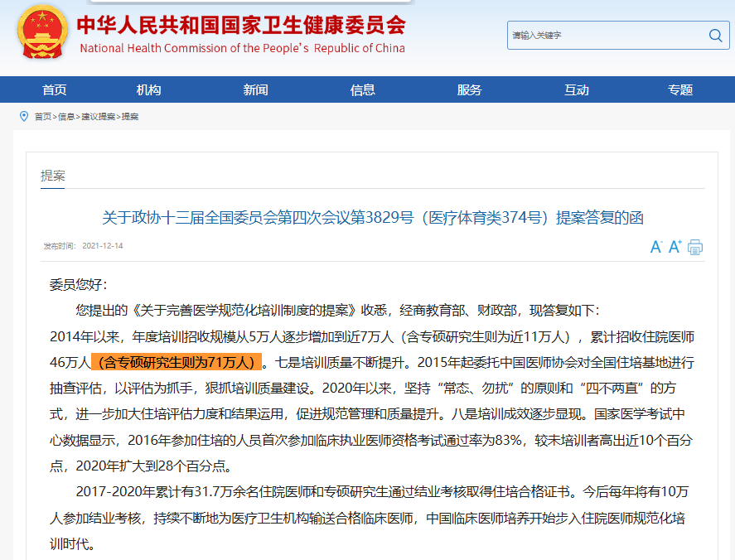Click the article title about 第3829号 提案
This screenshot has width=735, height=560.
coord(372,218)
